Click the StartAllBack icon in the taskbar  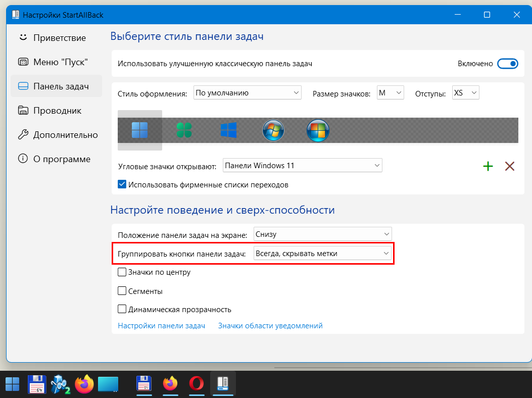[223, 384]
